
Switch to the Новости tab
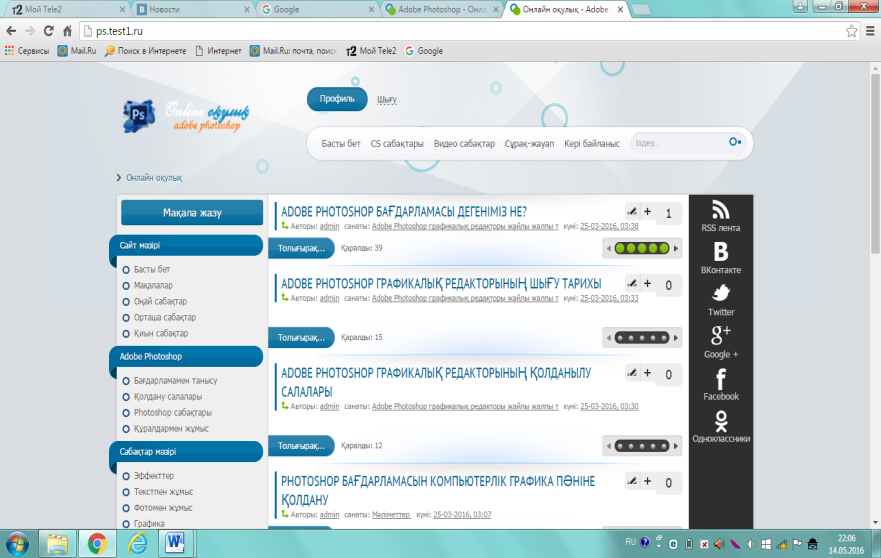192,9
